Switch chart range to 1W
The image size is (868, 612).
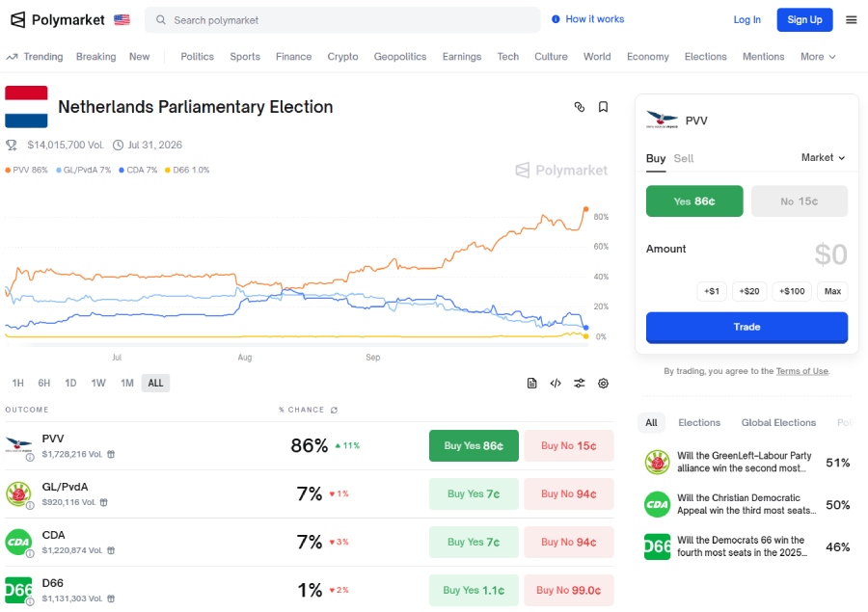[98, 383]
